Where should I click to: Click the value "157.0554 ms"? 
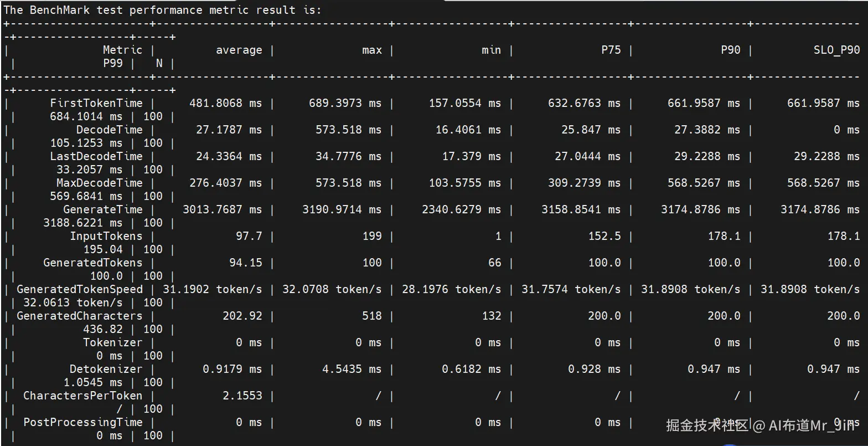pos(464,103)
